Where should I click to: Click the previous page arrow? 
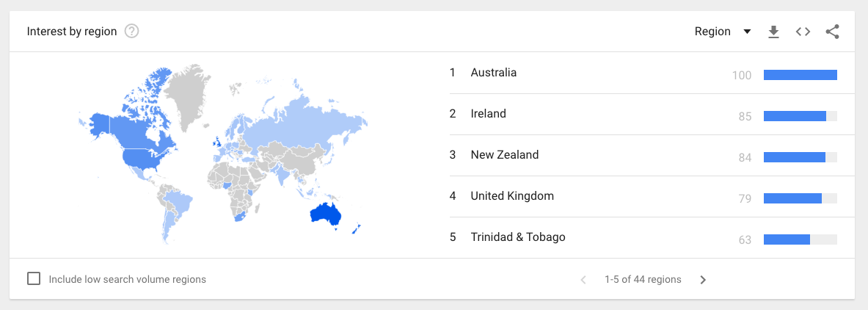click(x=583, y=280)
